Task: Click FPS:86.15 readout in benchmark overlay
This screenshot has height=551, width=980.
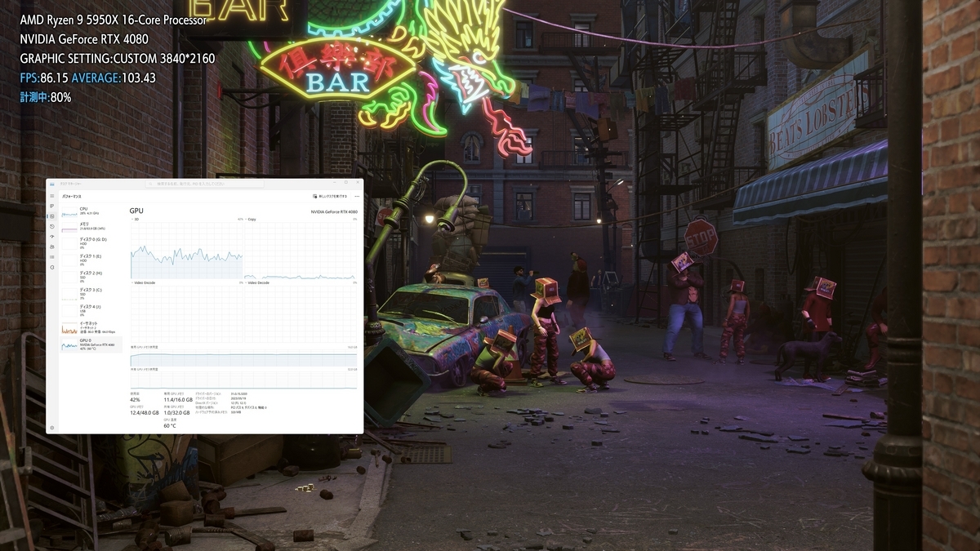Action: (x=44, y=78)
